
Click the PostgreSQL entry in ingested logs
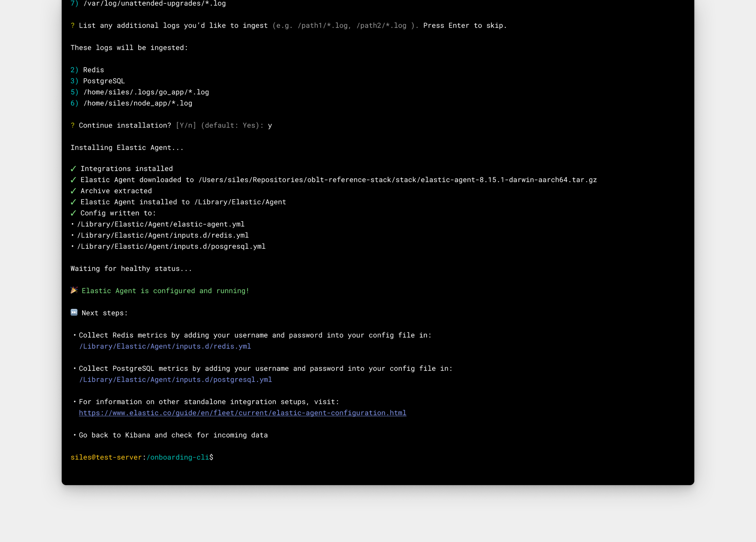[x=104, y=81]
